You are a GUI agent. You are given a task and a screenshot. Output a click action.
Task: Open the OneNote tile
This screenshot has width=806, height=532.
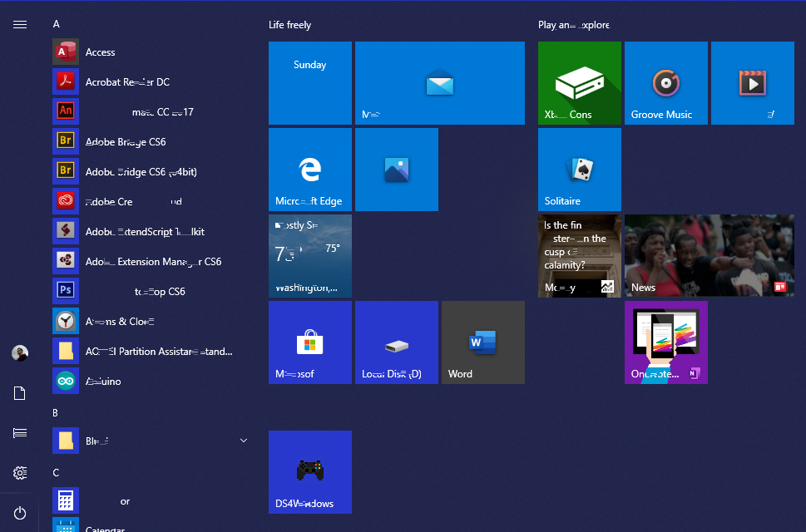665,342
